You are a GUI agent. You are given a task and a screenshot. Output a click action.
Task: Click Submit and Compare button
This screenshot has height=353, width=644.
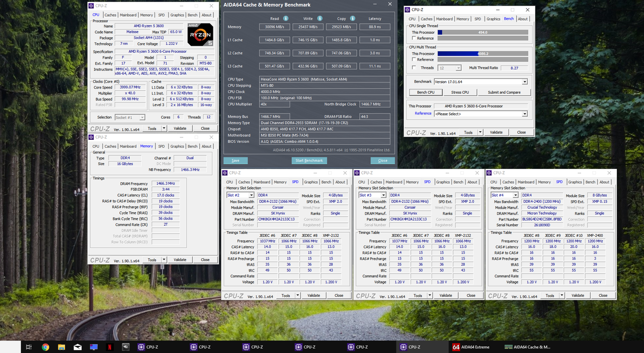click(504, 92)
